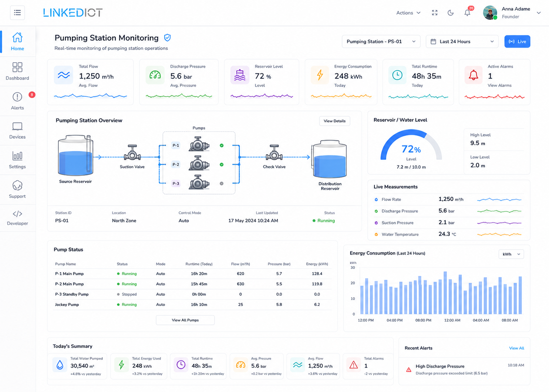This screenshot has width=549, height=392.
Task: Click the Alerts sidebar icon
Action: (17, 97)
